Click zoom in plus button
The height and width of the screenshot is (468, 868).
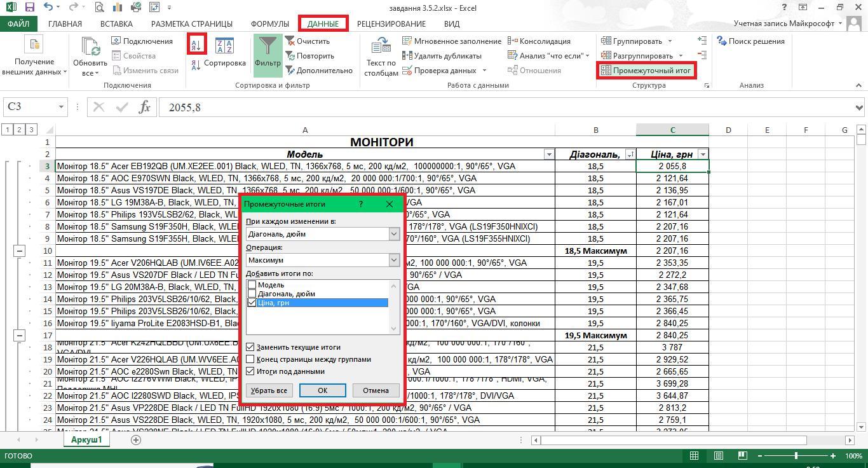pyautogui.click(x=833, y=456)
